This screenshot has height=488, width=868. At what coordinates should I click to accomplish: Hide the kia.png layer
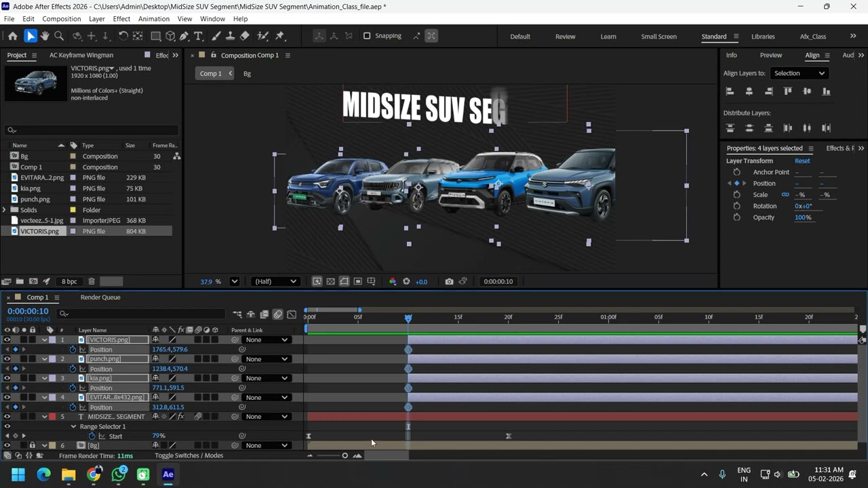tap(7, 378)
